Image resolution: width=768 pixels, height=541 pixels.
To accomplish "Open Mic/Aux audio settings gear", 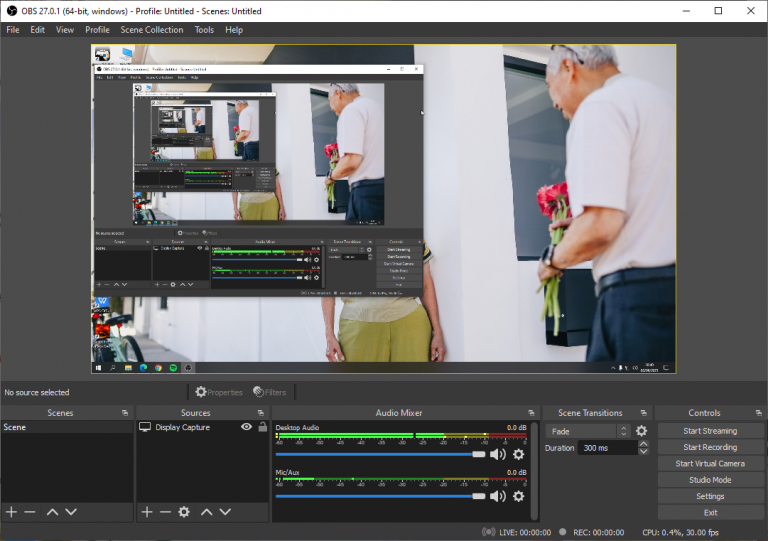I will 518,496.
